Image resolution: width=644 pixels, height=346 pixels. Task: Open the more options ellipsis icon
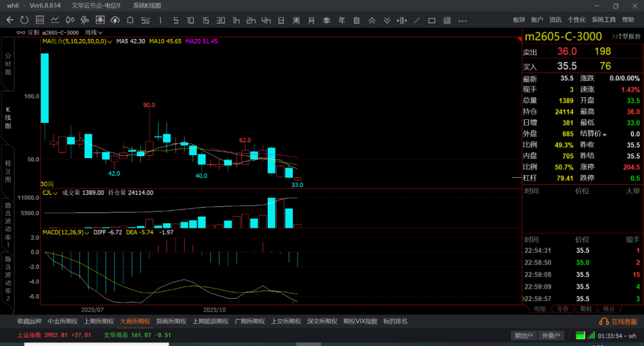coord(463,20)
